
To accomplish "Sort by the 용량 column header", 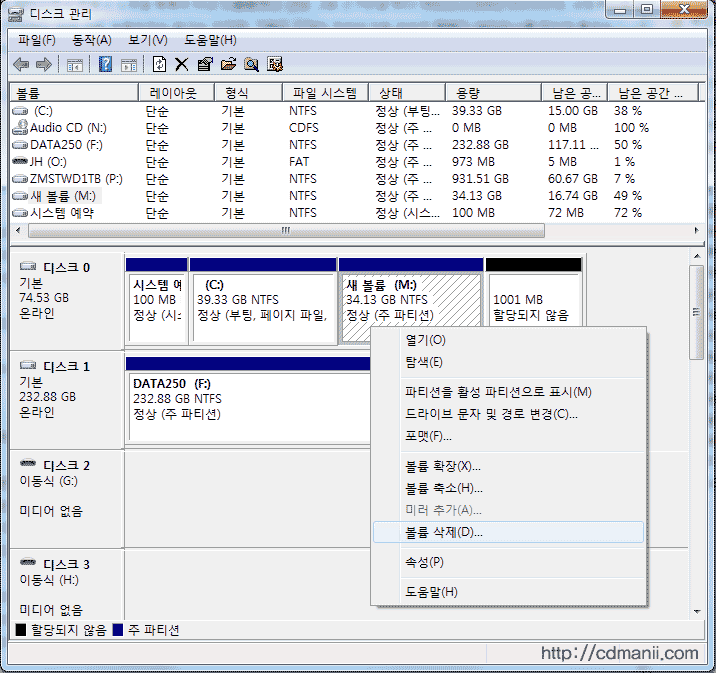I will [x=493, y=93].
